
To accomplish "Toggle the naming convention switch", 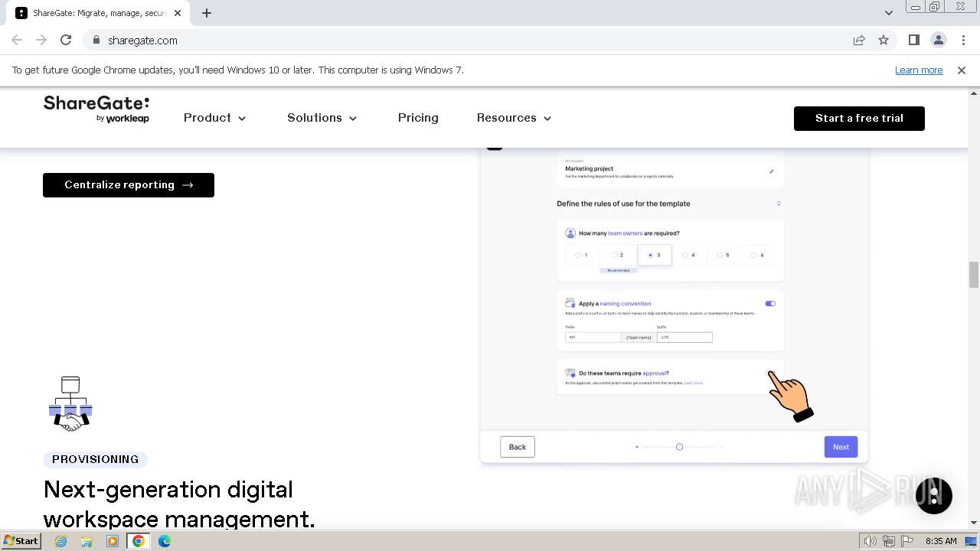I will (770, 304).
